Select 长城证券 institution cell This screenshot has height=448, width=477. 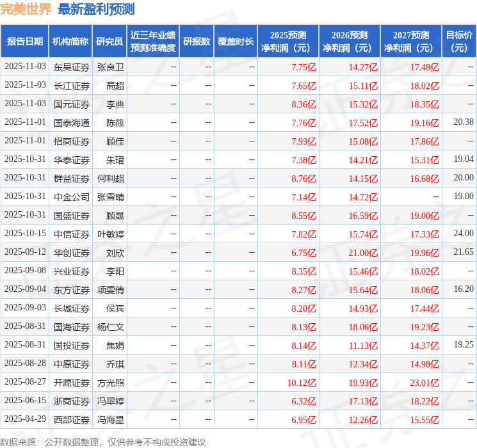coord(72,308)
